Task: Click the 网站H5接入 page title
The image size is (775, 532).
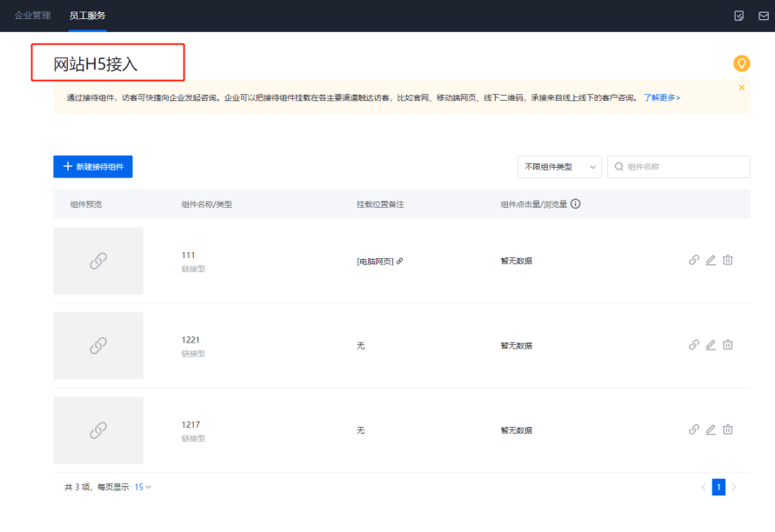Action: pos(96,64)
